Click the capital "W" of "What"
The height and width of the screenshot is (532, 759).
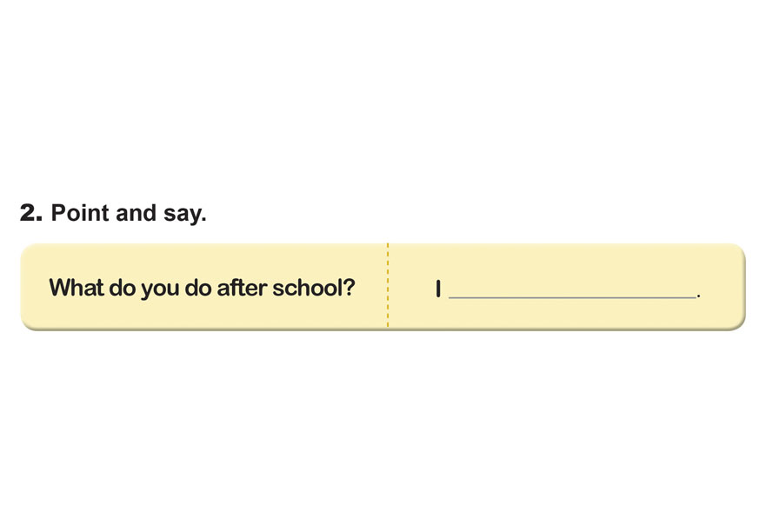pos(60,288)
